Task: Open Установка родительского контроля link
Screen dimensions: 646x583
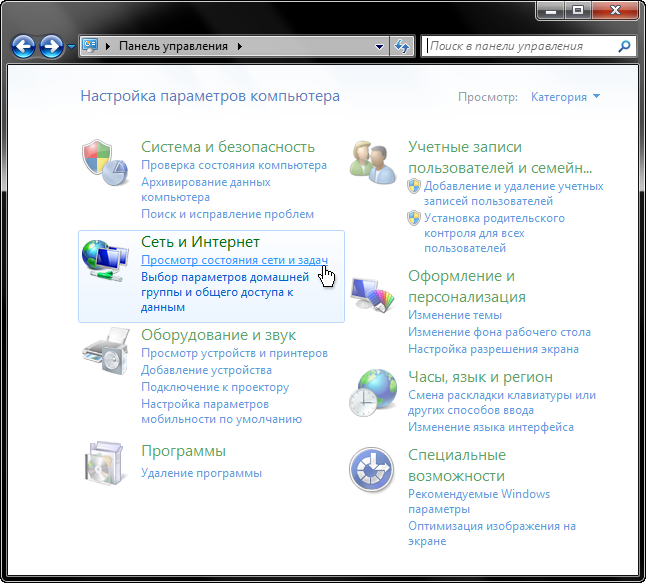Action: tap(494, 233)
